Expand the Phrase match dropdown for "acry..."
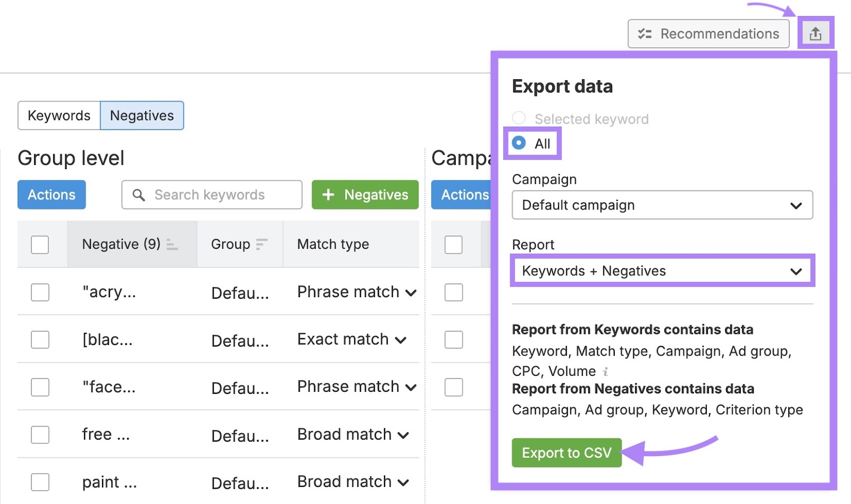Viewport: 851px width, 504px height. 410,292
